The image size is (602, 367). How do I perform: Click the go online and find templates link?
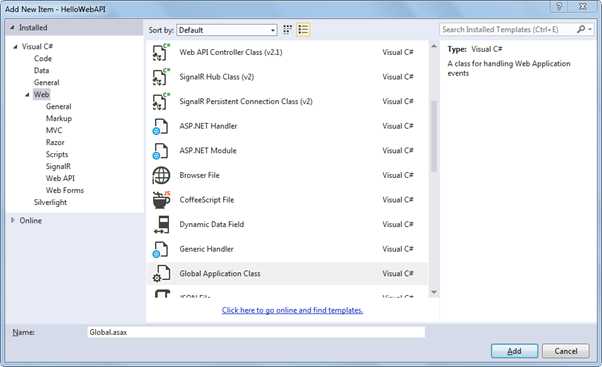[x=292, y=310]
